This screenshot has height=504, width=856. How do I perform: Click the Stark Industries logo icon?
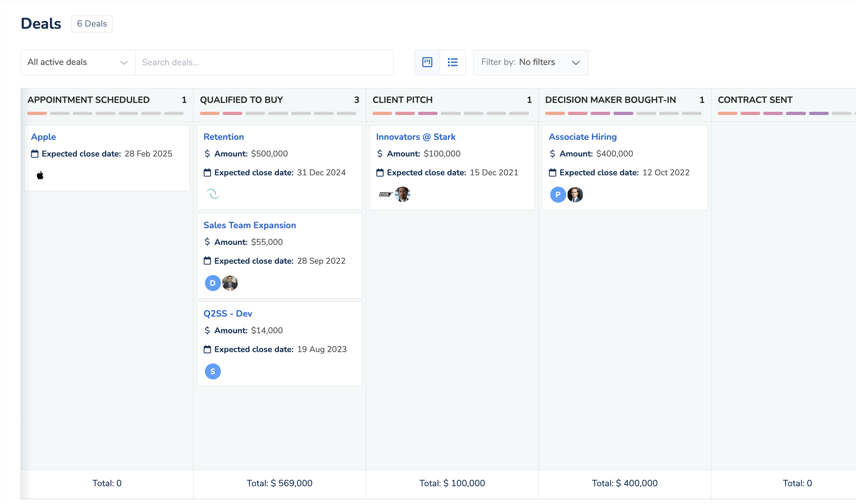[x=385, y=195]
